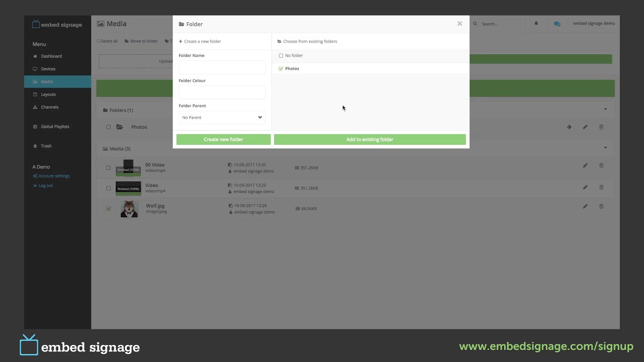Viewport: 644px width, 362px height.
Task: Click the Folders (1) section heading
Action: [118, 110]
